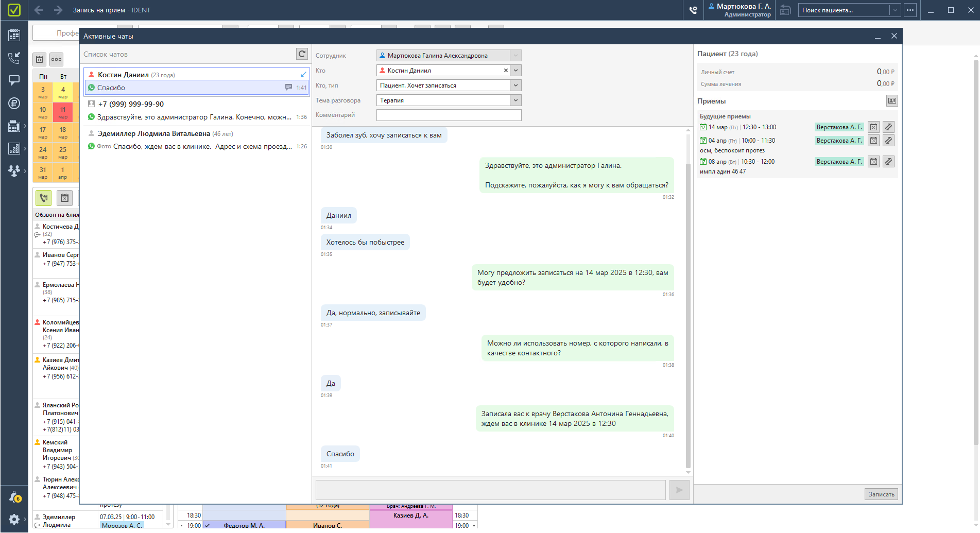This screenshot has height=533, width=980.
Task: Click the three-squares button above mini calendar
Action: (56, 59)
